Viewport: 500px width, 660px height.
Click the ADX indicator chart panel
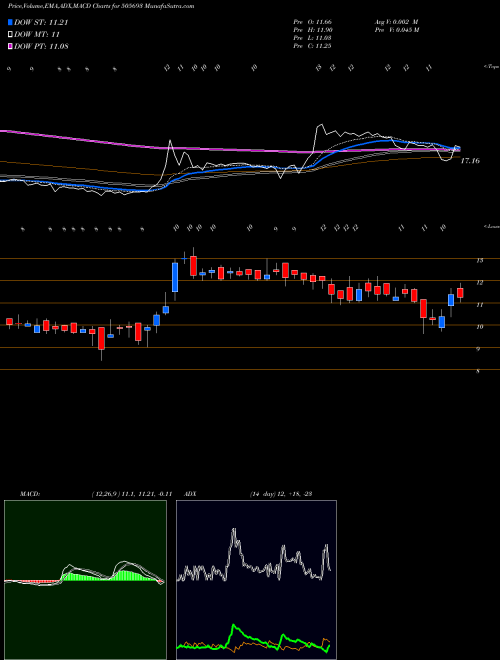(x=256, y=580)
